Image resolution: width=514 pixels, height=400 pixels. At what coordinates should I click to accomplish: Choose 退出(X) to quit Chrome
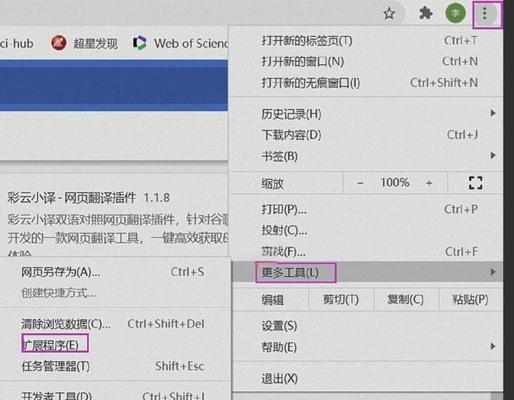pyautogui.click(x=367, y=379)
